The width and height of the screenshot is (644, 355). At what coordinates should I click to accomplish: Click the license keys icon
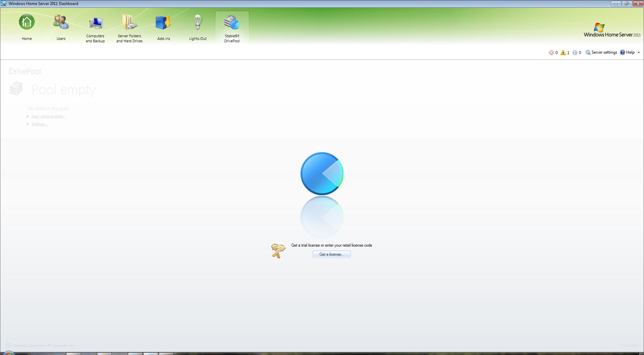coord(278,251)
